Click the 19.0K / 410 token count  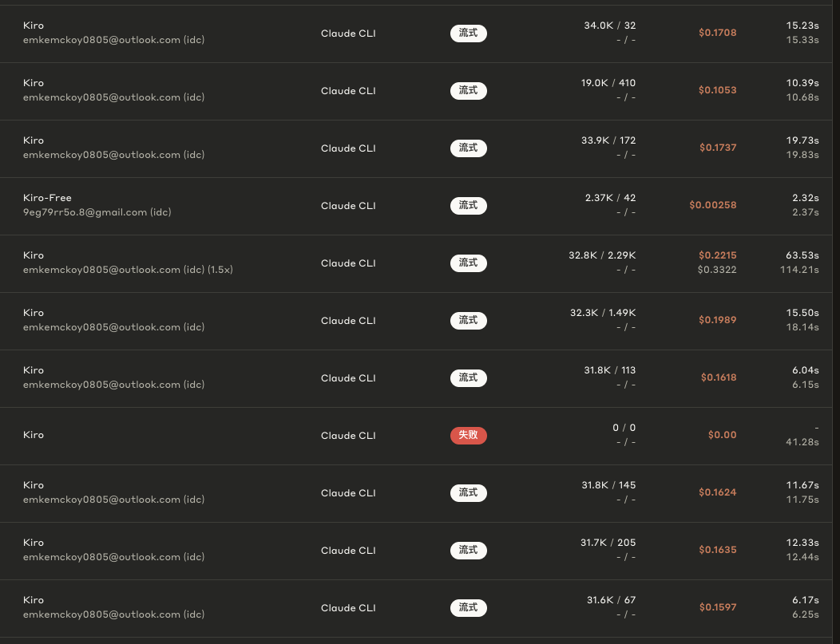pos(608,83)
